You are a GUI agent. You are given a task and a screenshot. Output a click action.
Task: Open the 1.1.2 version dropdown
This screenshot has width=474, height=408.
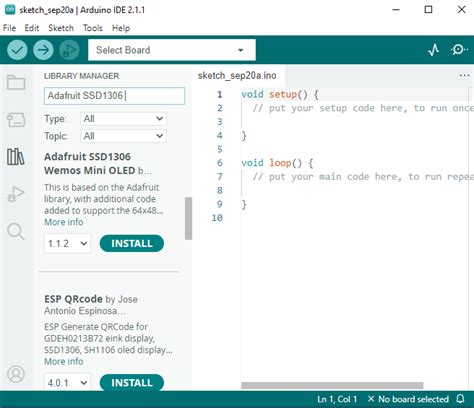click(x=67, y=243)
